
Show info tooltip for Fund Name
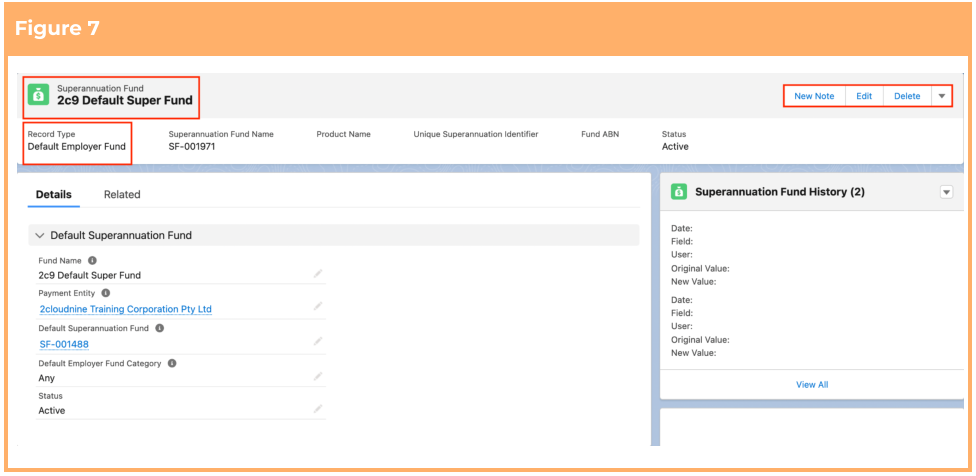(92, 261)
